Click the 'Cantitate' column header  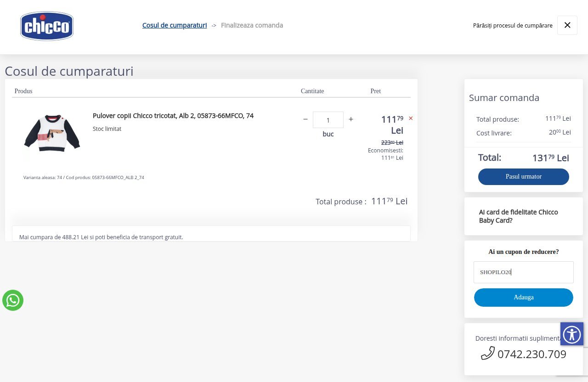tap(312, 91)
